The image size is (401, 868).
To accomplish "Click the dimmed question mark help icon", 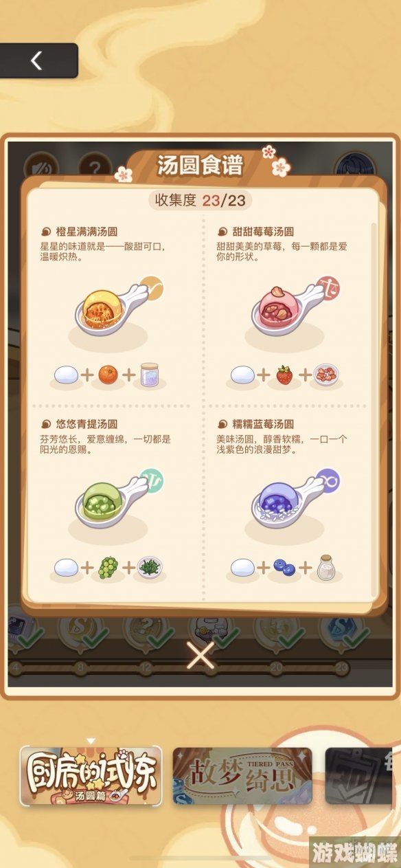I will (95, 167).
